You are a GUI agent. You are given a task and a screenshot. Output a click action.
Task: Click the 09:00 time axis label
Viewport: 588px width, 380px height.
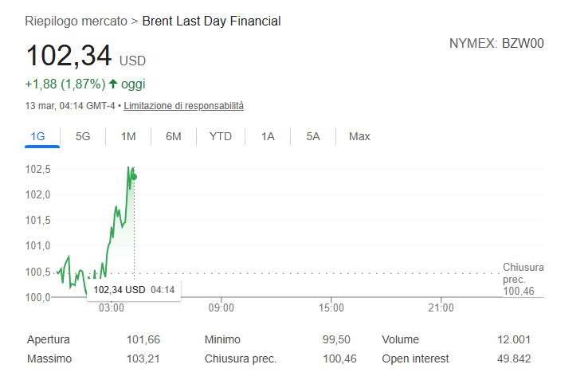(x=221, y=308)
